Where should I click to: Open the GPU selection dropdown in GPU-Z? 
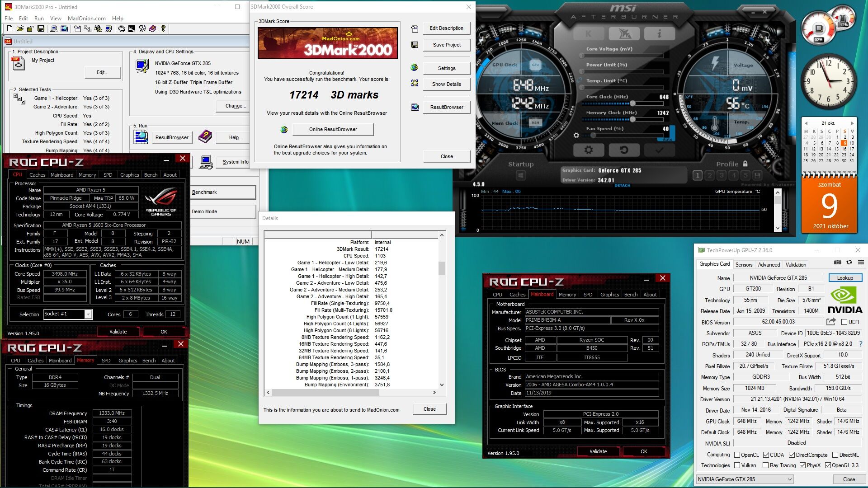[x=745, y=479]
